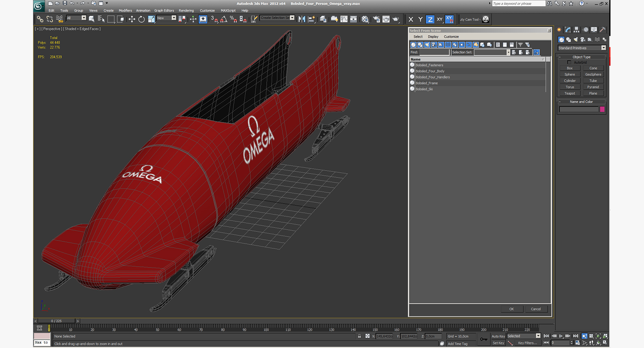Restrict to Y axis constraint
644x348 pixels.
[x=420, y=19]
